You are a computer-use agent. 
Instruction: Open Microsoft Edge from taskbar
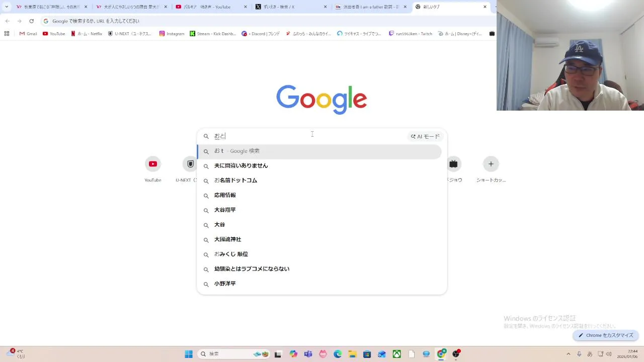(x=338, y=354)
